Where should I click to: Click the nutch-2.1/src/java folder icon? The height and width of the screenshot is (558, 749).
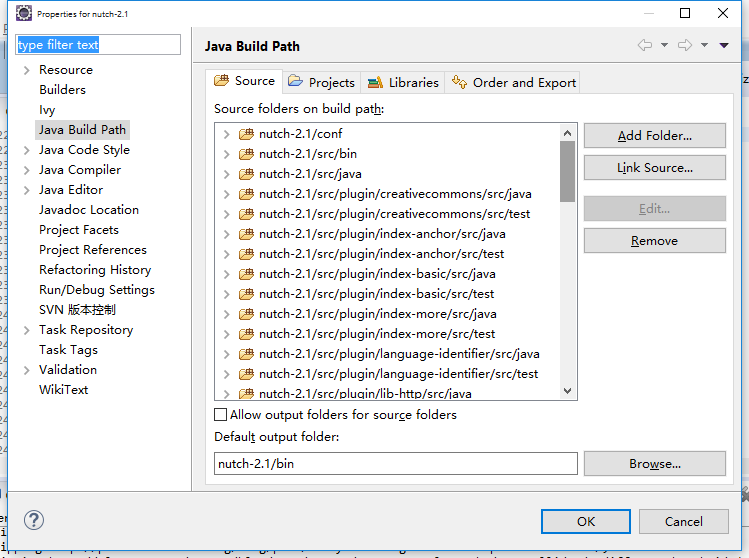(246, 174)
